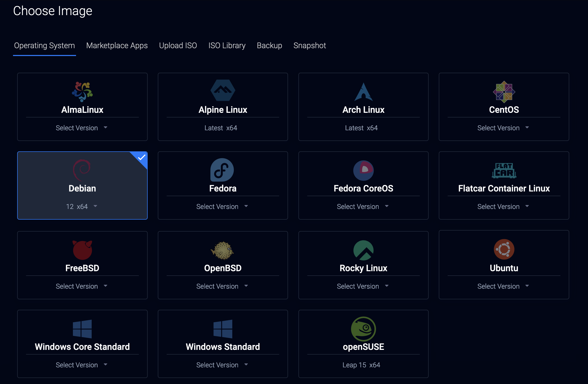Click the Rocky Linux mountain logo
This screenshot has width=588, height=384.
click(x=364, y=250)
